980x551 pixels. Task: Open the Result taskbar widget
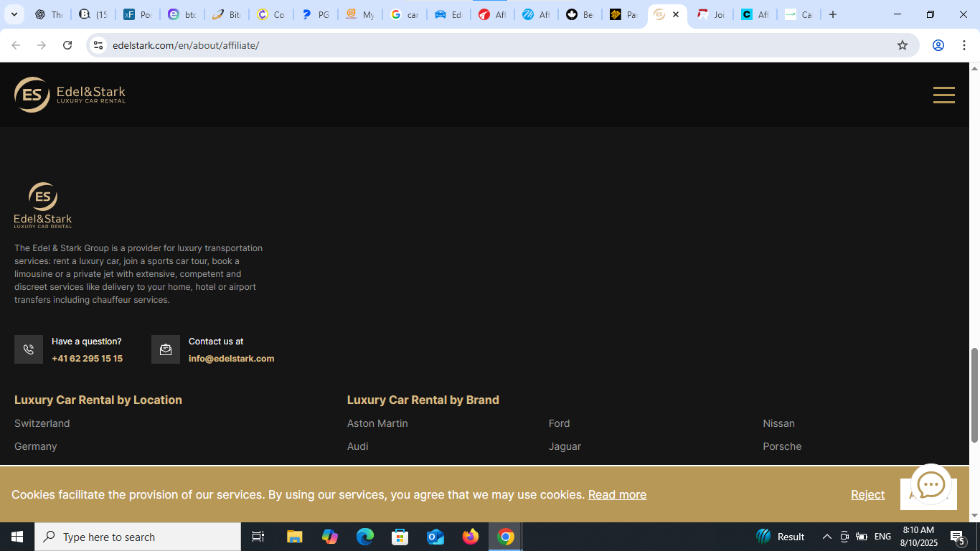pos(781,537)
